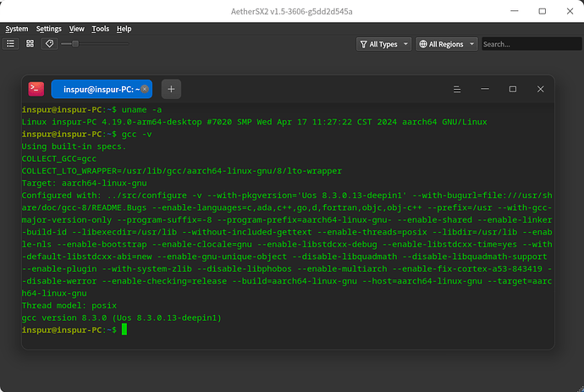Open the Settings menu

point(49,29)
